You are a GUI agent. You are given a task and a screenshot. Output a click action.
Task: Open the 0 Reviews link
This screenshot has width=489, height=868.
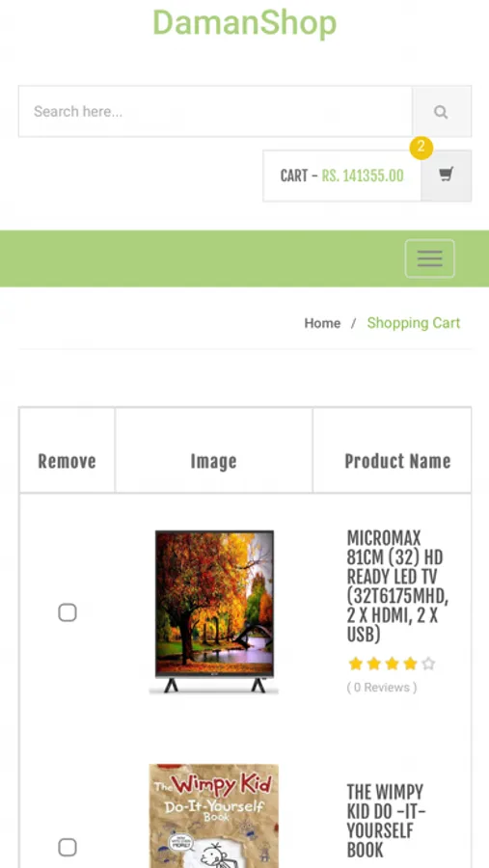[x=382, y=688]
